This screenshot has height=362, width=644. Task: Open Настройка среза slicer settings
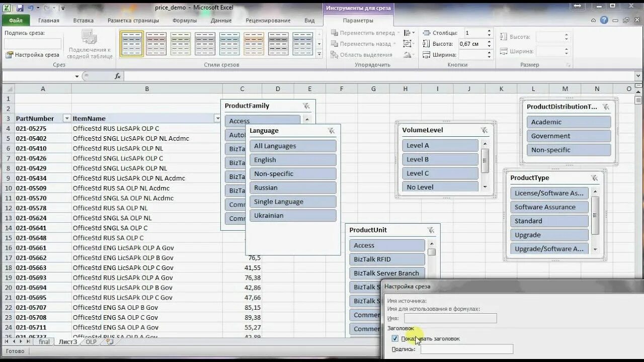[x=32, y=55]
